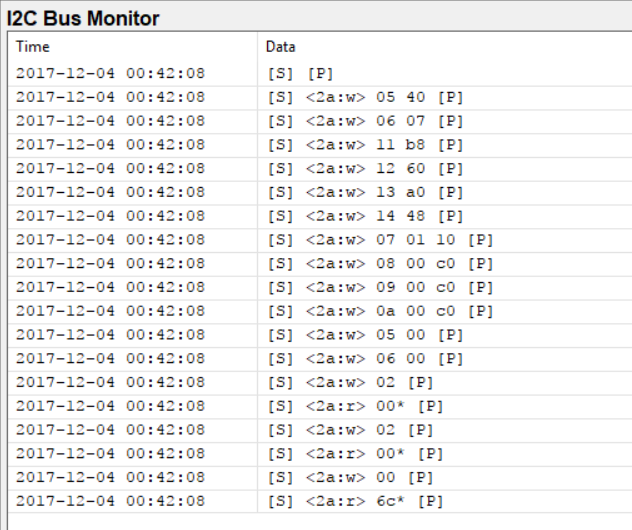This screenshot has width=632, height=530.
Task: Select the row with data 07 01 10
Action: [380, 241]
